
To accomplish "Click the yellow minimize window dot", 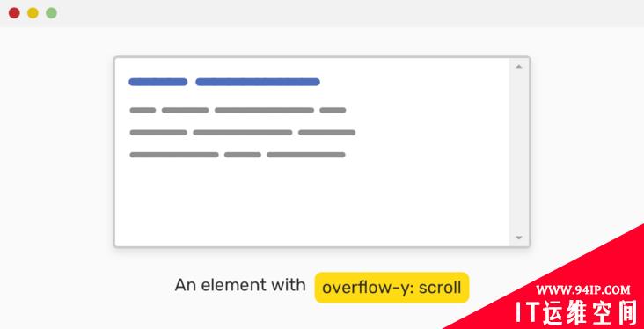I will (33, 13).
